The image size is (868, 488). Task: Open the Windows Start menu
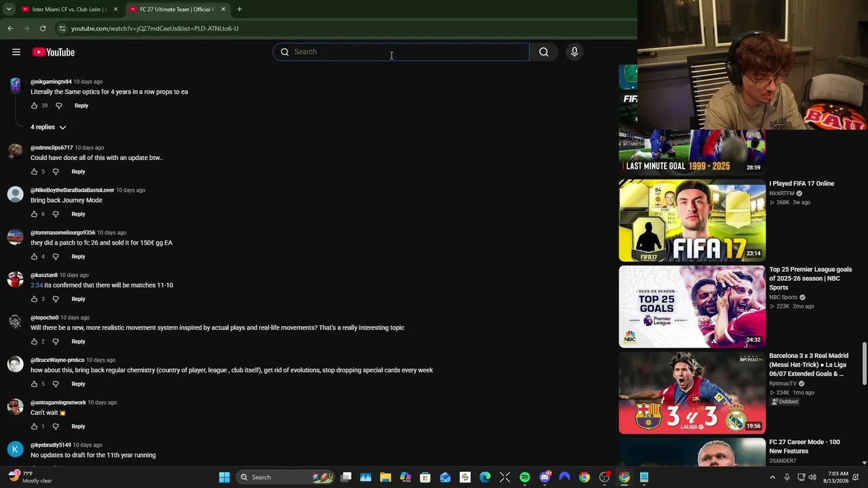(224, 477)
